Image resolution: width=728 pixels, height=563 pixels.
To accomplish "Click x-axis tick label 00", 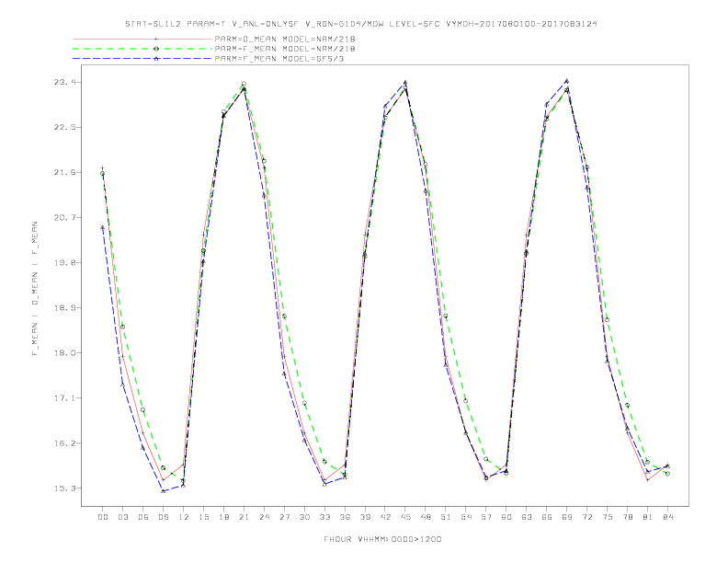I will pos(103,517).
